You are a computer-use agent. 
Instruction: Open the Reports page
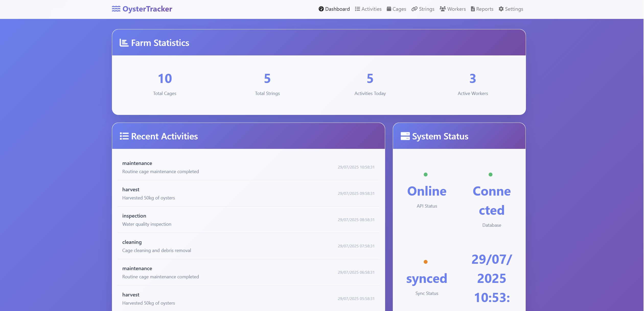[x=482, y=9]
